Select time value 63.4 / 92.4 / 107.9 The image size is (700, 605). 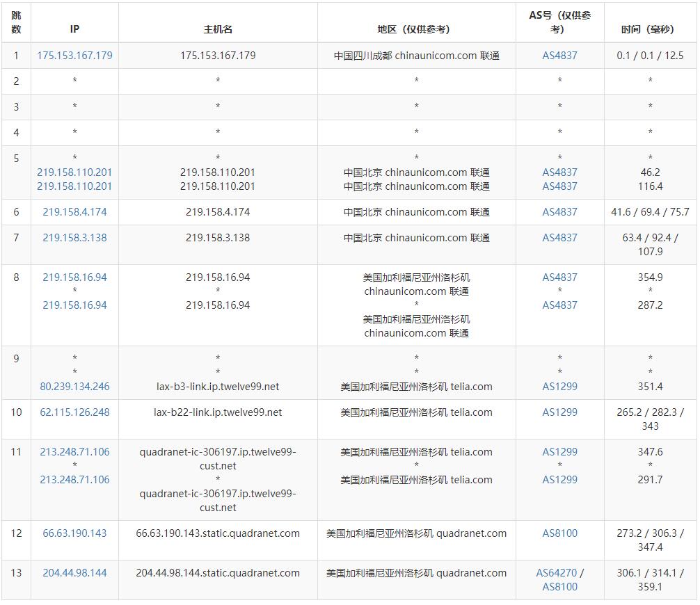click(x=650, y=245)
